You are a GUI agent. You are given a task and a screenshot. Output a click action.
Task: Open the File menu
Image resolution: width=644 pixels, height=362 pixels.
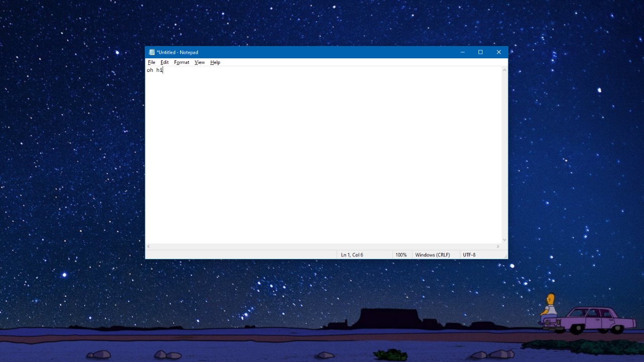click(x=151, y=62)
